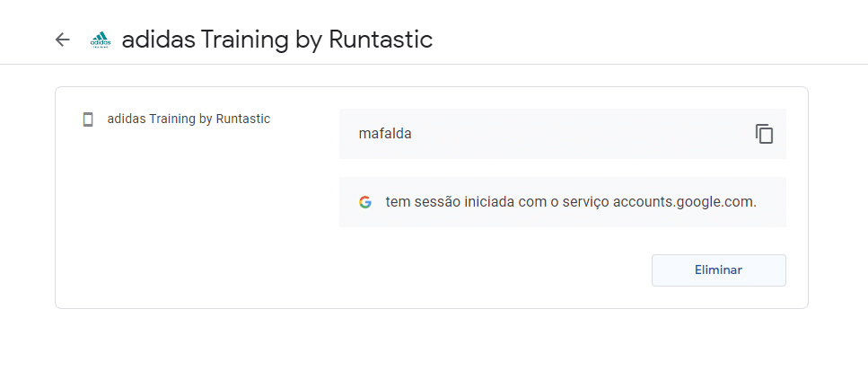Click the grey box containing mafalda
868x371 pixels.
[x=563, y=134]
